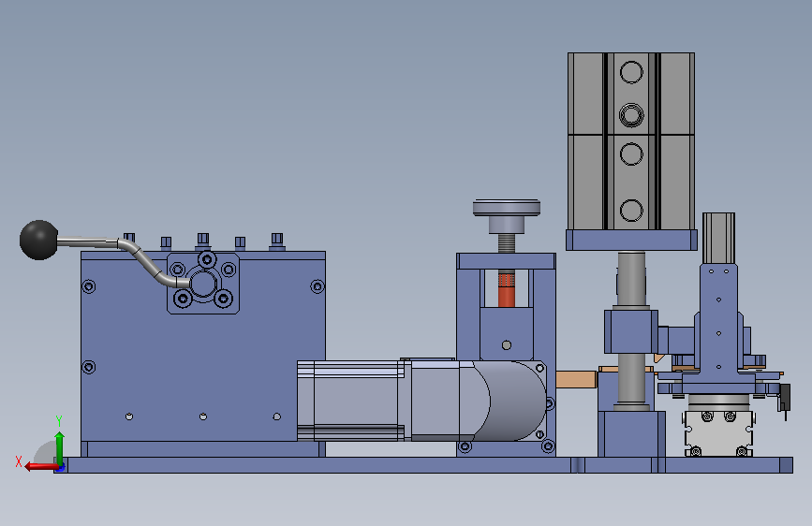
Task: Pick the threaded screw below the handwheel
Action: (507, 242)
